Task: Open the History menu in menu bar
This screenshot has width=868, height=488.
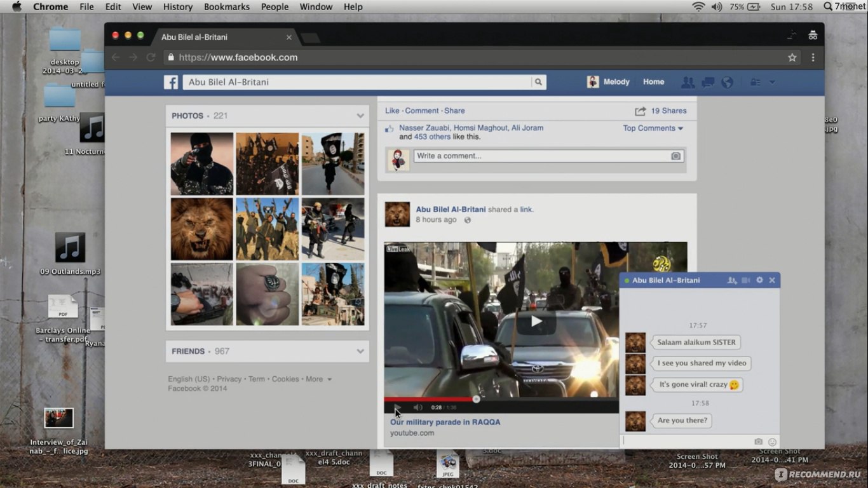Action: click(x=178, y=7)
